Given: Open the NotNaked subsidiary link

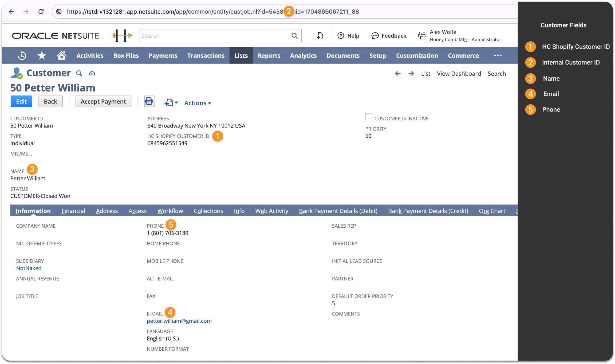Looking at the screenshot, I should [x=29, y=268].
